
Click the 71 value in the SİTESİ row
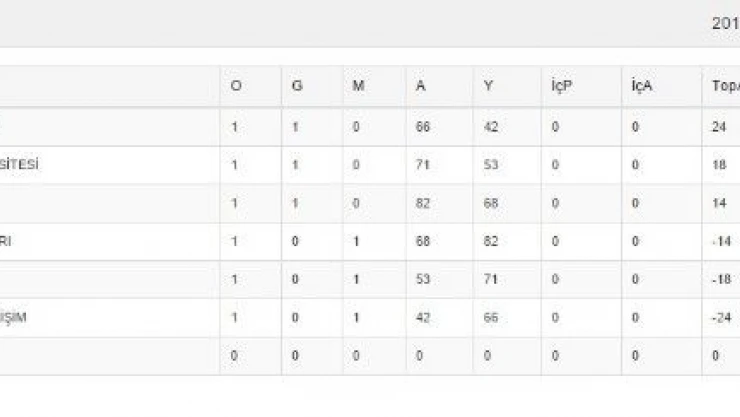point(422,165)
